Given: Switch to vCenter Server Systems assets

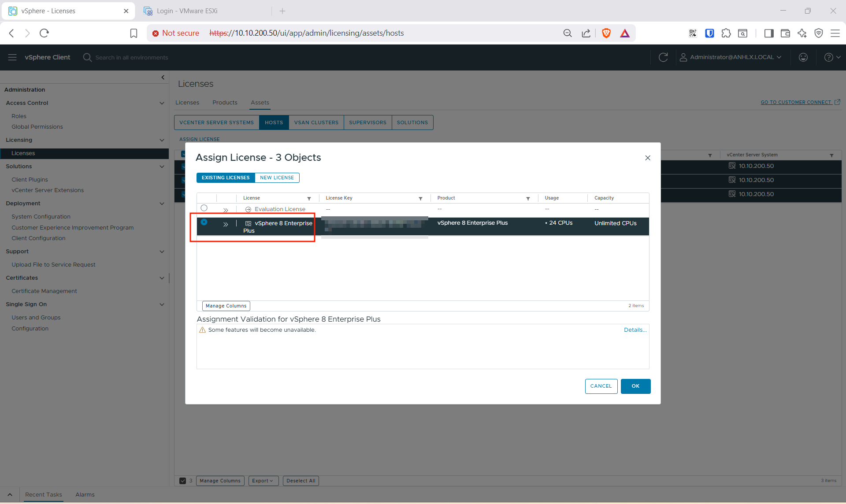Looking at the screenshot, I should [217, 122].
